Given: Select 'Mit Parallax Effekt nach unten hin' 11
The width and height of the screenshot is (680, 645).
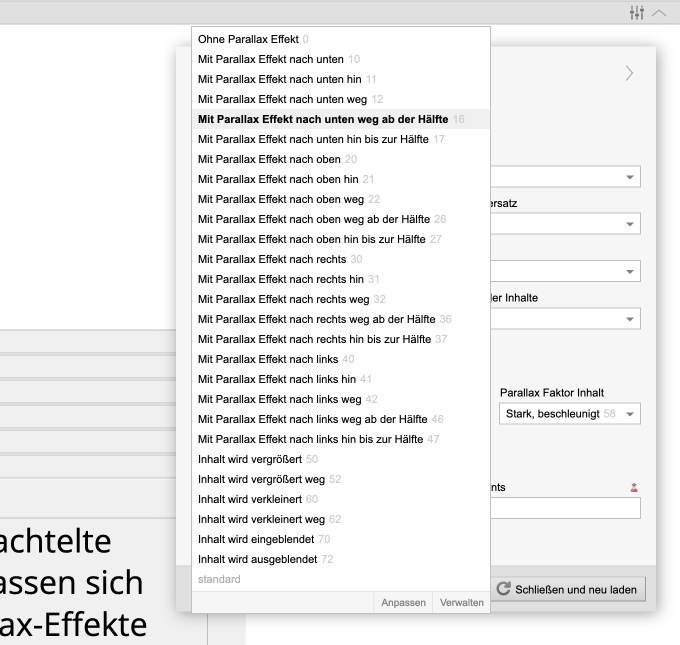Looking at the screenshot, I should pos(341,79).
